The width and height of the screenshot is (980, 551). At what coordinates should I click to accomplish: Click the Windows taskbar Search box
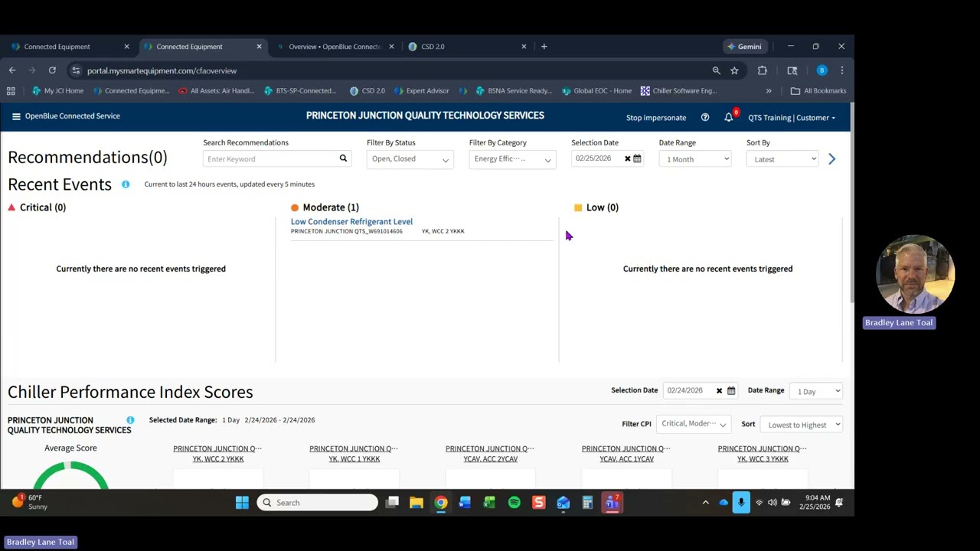pyautogui.click(x=318, y=503)
